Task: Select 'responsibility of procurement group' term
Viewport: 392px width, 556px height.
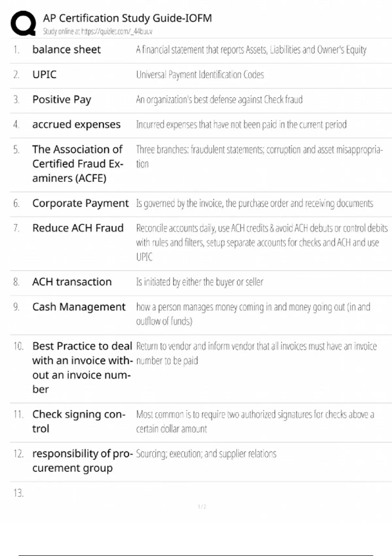Action: (x=82, y=460)
